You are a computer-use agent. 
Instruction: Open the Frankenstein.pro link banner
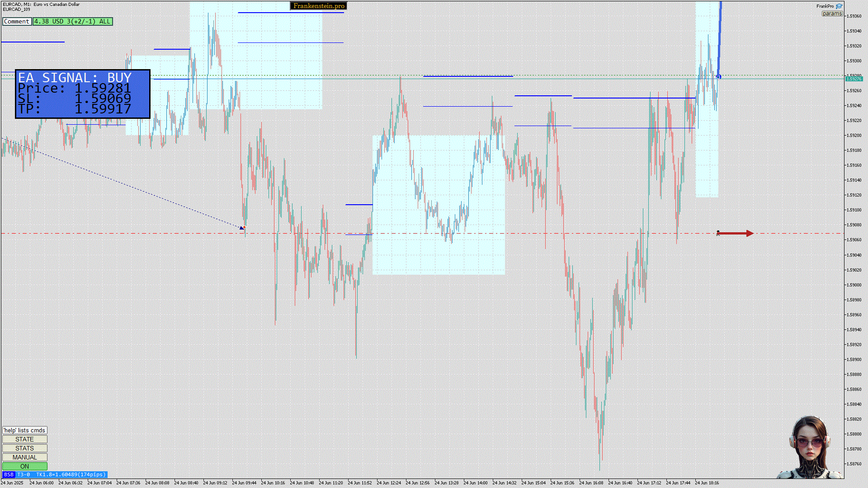pyautogui.click(x=319, y=6)
